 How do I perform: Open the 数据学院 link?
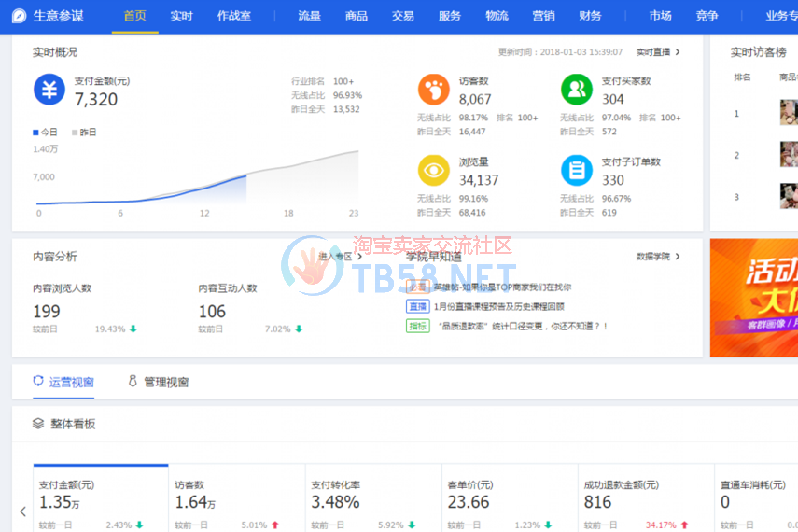(658, 257)
